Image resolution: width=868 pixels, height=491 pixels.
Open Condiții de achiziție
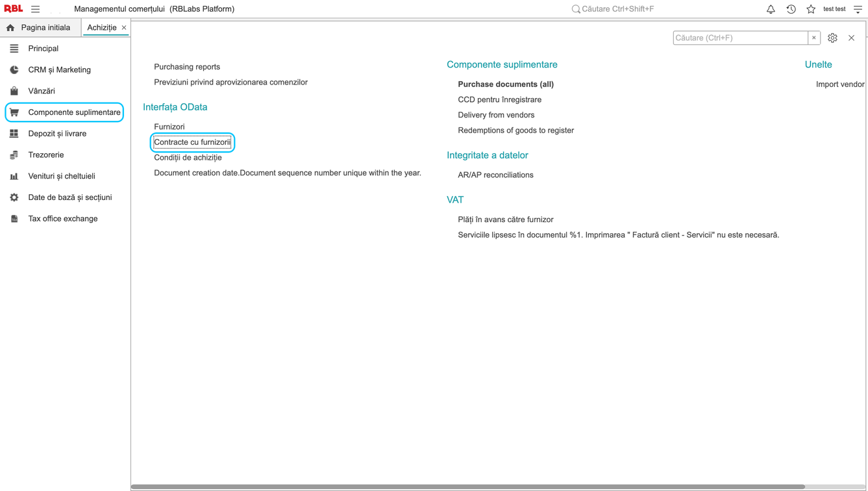(188, 158)
